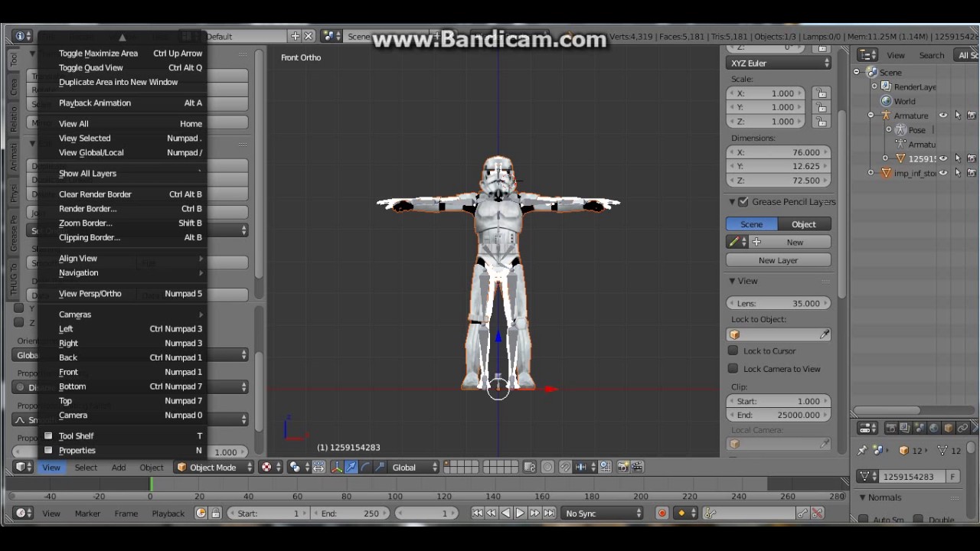The width and height of the screenshot is (980, 551).
Task: Open the Object properties cube tab
Action: coord(949,429)
